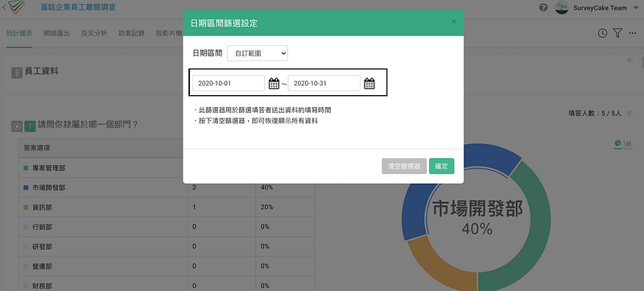Select the 訪客記錄 tab
This screenshot has height=291, width=644.
[131, 34]
